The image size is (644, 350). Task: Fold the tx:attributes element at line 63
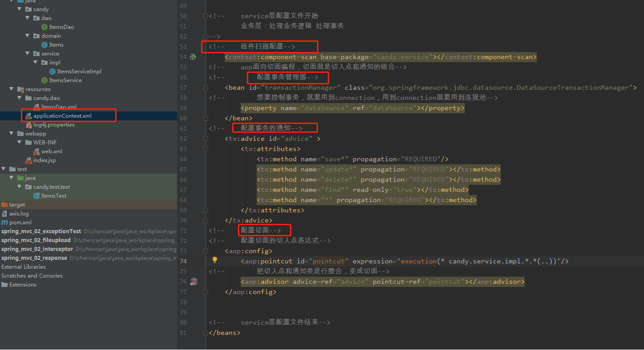point(205,149)
